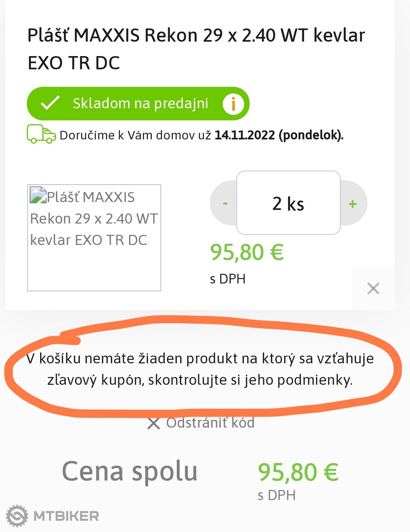Increase quantity with the plus button
The image size is (410, 532).
pyautogui.click(x=353, y=203)
